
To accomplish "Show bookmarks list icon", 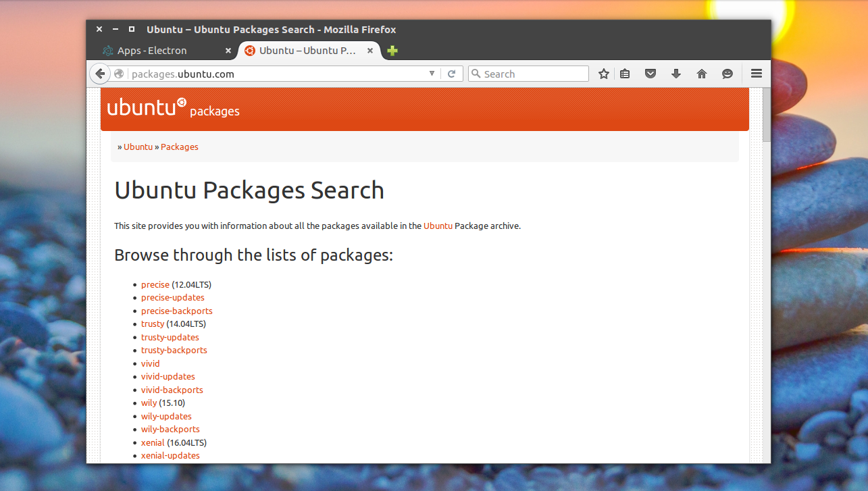I will [x=625, y=74].
